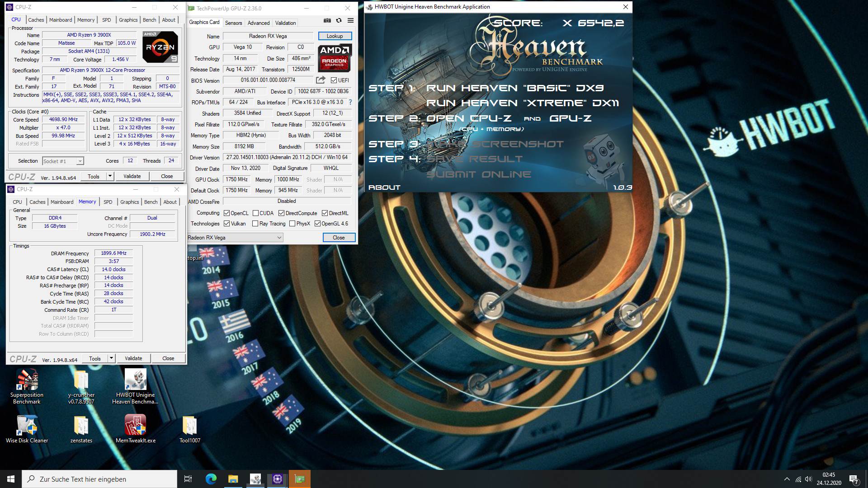868x488 pixels.
Task: Click Windows search text field
Action: 99,479
